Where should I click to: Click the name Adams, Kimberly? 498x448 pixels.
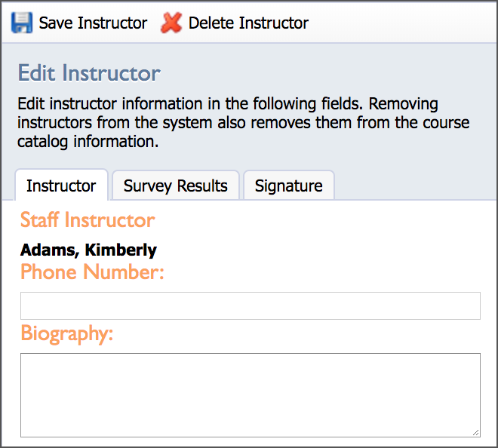[88, 250]
